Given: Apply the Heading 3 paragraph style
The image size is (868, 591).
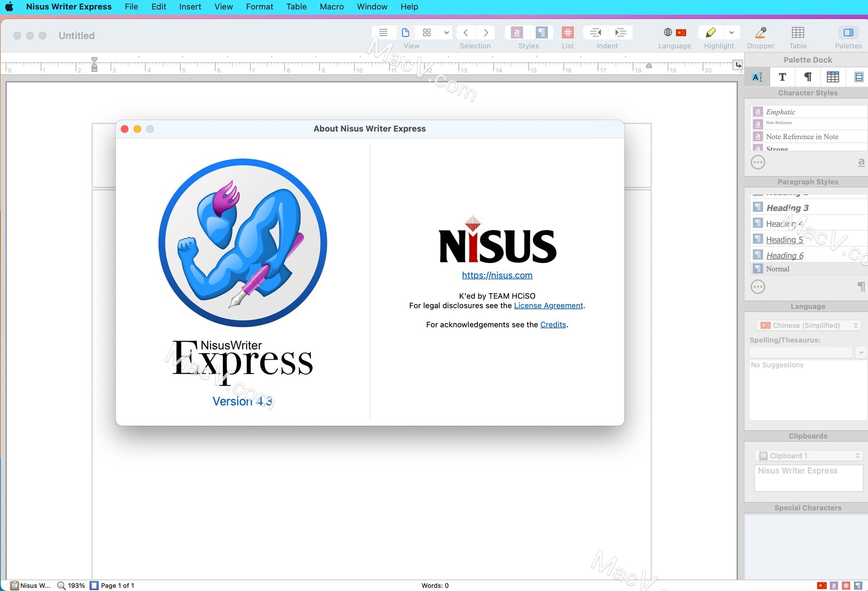Looking at the screenshot, I should tap(808, 208).
